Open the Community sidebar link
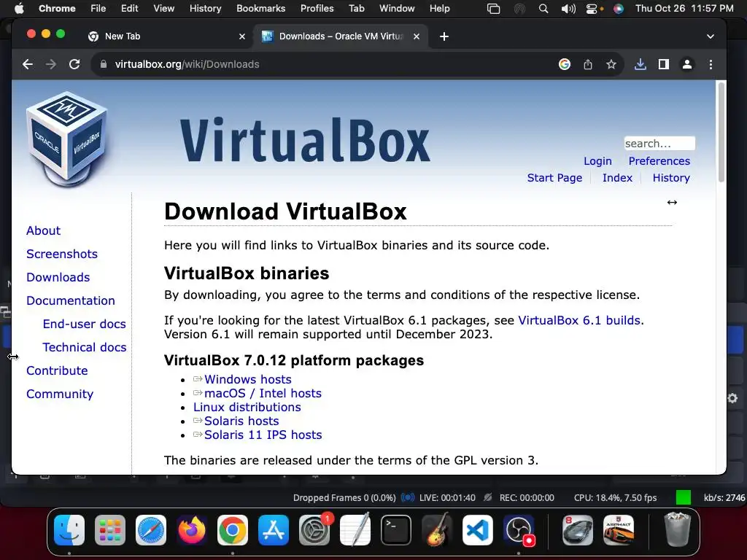 pyautogui.click(x=60, y=394)
